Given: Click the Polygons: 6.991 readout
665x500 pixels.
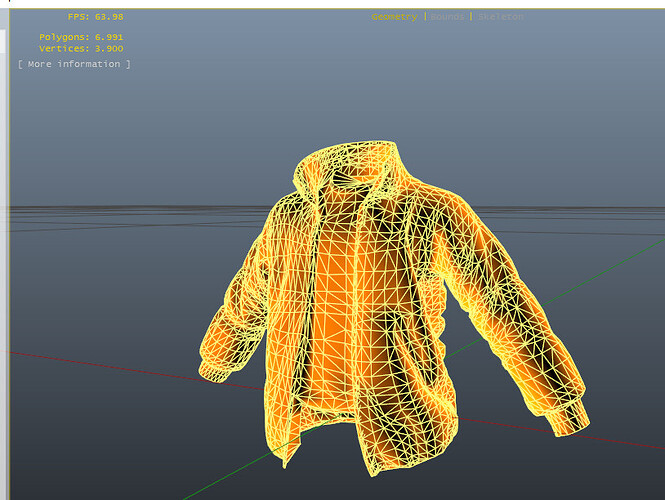Looking at the screenshot, I should click(x=81, y=37).
